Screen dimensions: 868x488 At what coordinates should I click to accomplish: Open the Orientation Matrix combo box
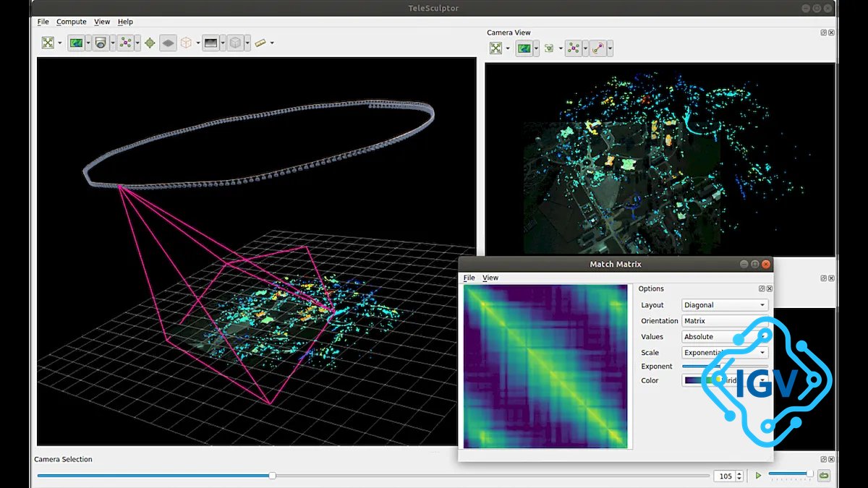coord(725,321)
